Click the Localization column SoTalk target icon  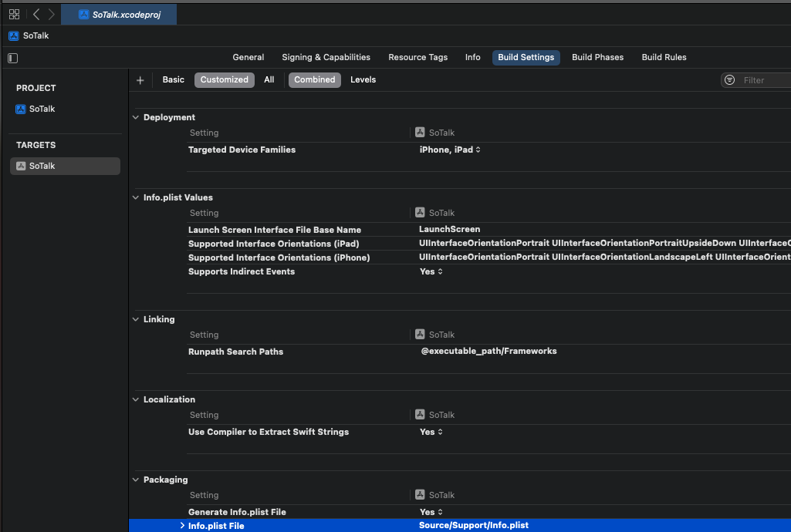coord(420,414)
